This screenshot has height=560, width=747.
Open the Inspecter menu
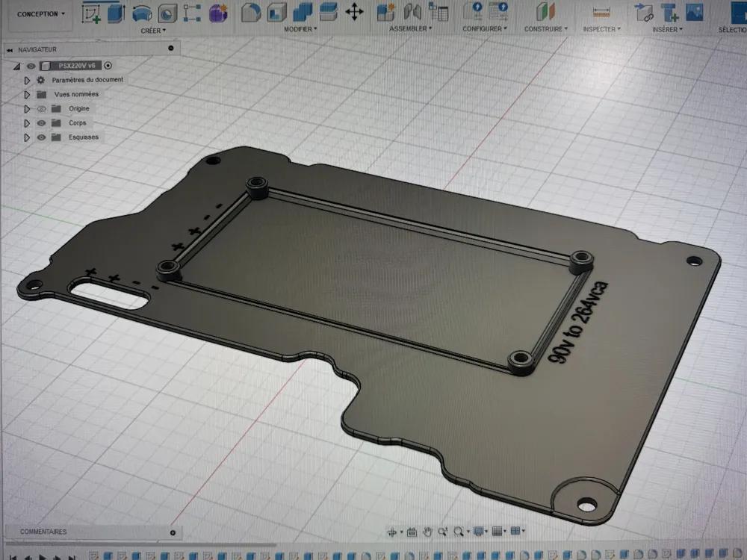click(601, 30)
